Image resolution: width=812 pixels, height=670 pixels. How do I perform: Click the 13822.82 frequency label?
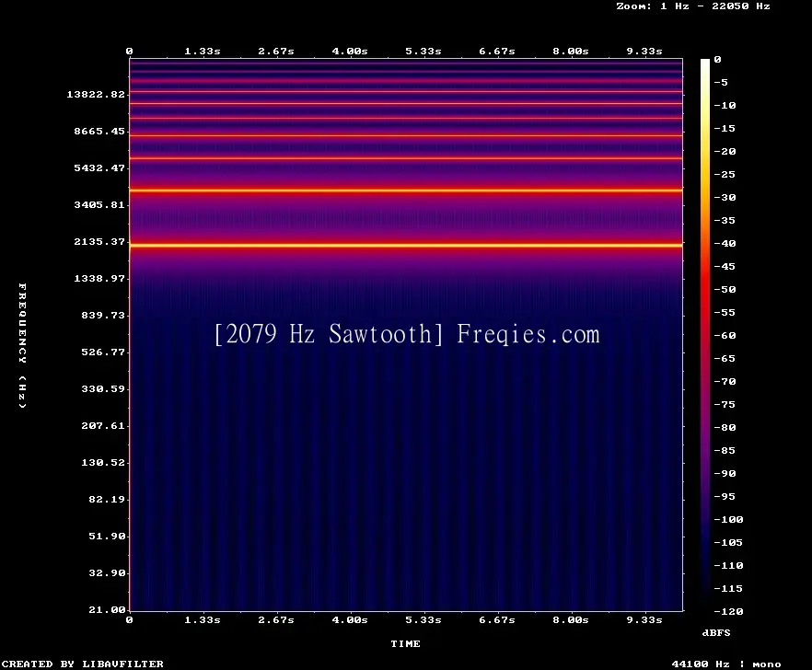(96, 94)
